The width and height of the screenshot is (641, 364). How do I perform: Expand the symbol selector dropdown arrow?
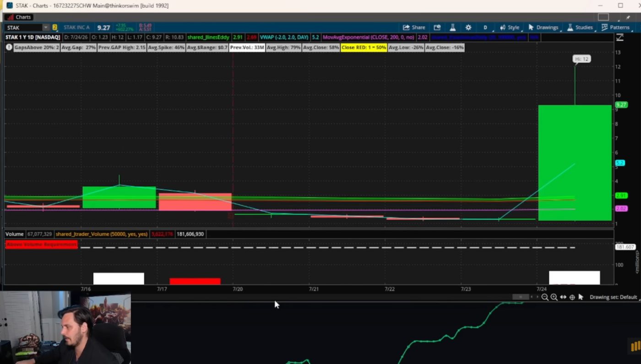[x=45, y=27]
